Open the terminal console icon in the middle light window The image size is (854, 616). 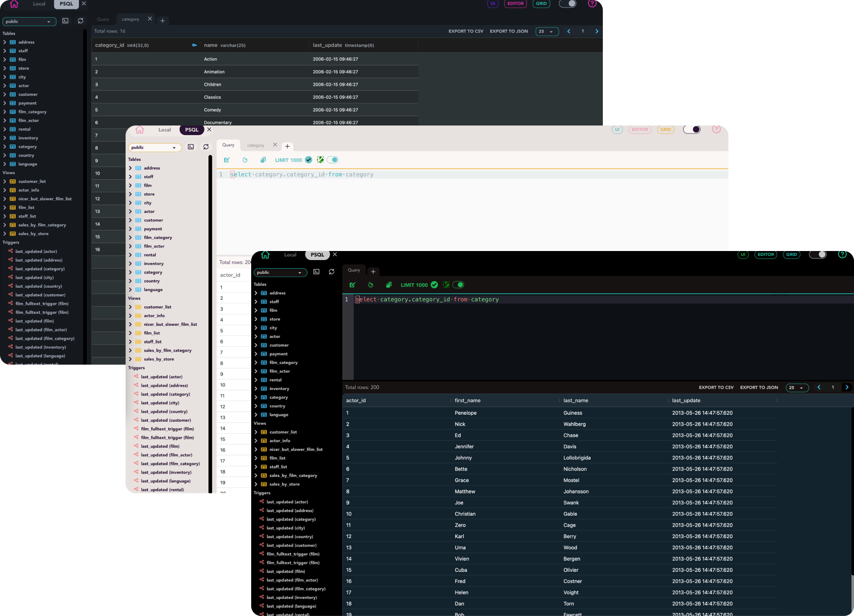pos(191,147)
